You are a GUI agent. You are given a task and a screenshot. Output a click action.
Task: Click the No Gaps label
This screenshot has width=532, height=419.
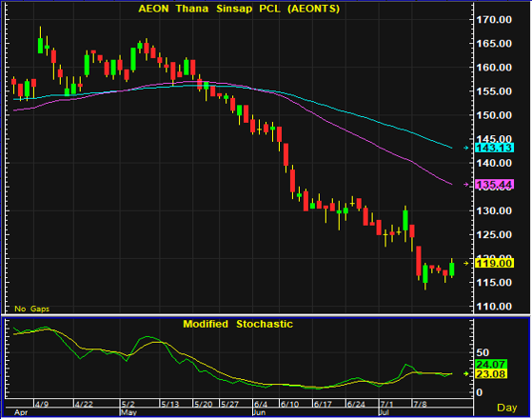32,309
